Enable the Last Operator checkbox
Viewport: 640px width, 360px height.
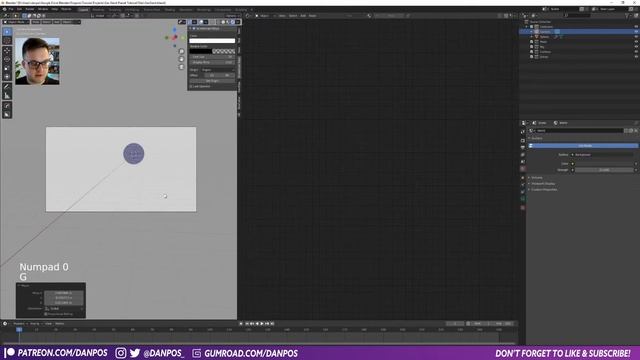click(191, 87)
